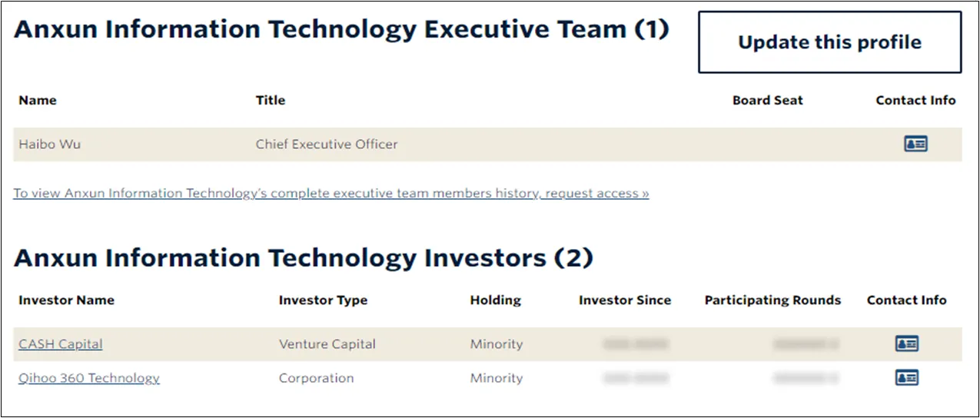Follow the request access link for executive history

pos(331,194)
